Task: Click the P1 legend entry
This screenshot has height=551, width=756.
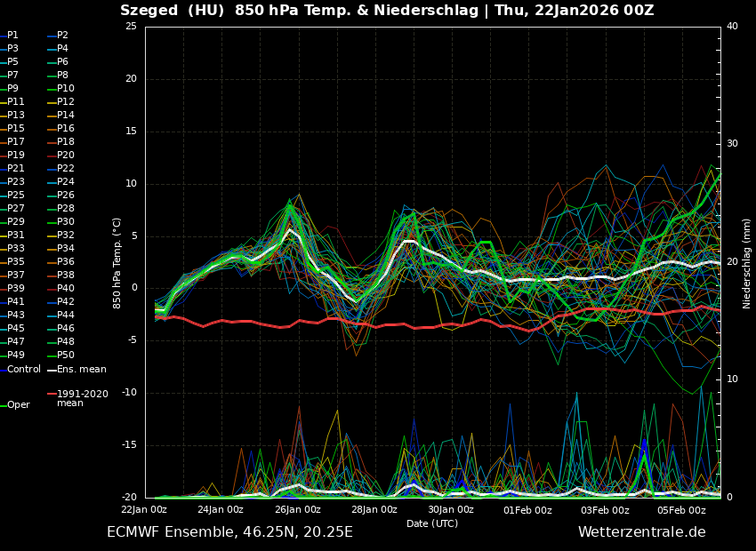Action: [x=12, y=36]
